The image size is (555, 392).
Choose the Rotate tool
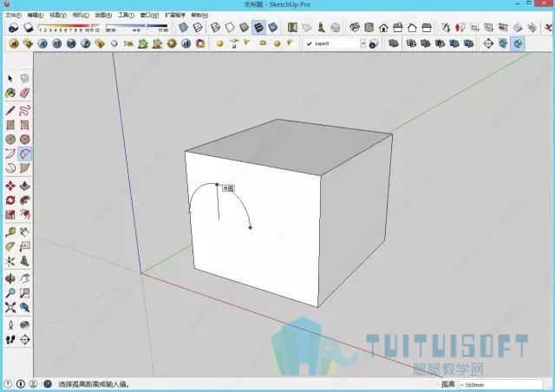pyautogui.click(x=10, y=200)
